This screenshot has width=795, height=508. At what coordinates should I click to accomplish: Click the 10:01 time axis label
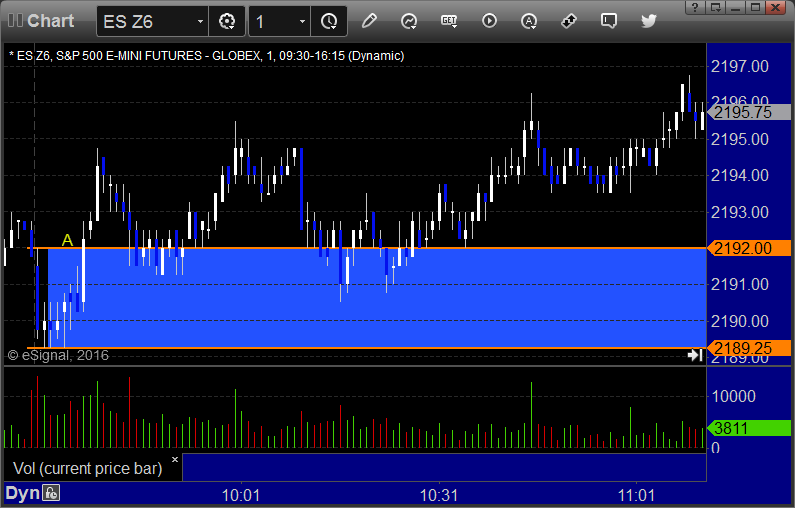tap(241, 495)
